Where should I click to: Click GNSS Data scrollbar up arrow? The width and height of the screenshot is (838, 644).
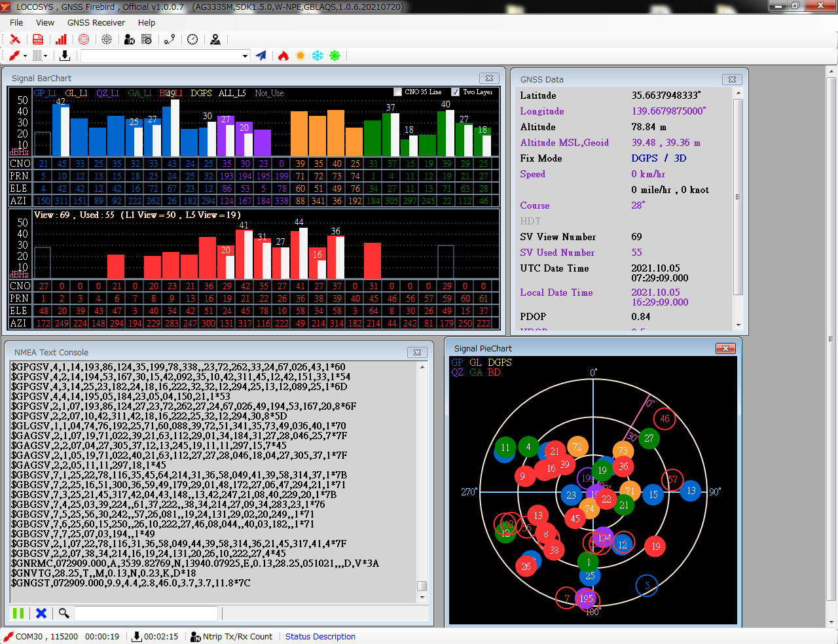click(738, 93)
